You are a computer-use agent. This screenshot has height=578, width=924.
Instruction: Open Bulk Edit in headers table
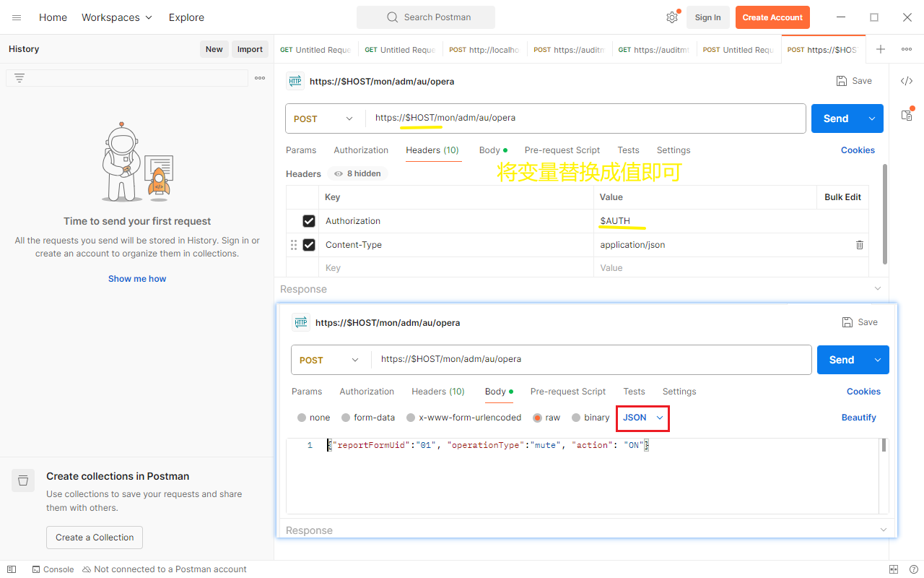coord(843,197)
